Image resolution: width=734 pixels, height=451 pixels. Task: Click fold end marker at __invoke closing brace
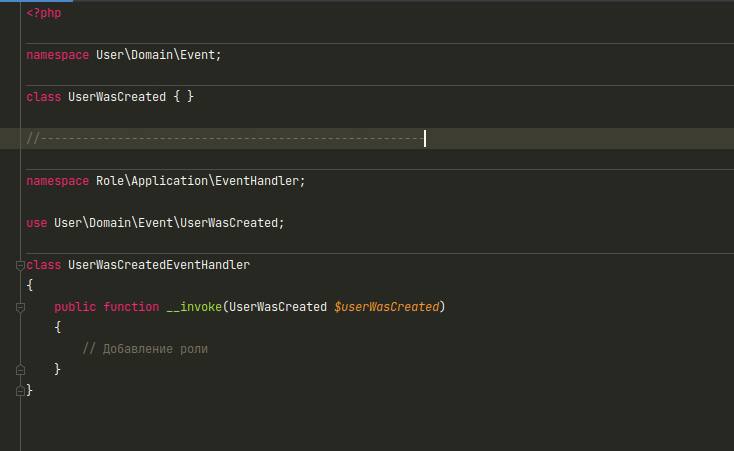pos(20,370)
